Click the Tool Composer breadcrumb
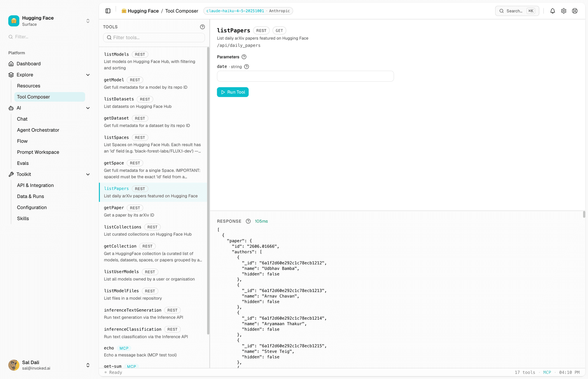This screenshot has height=379, width=588. point(182,11)
